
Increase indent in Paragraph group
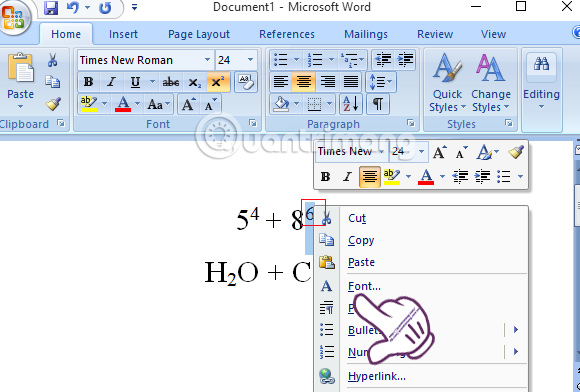[x=405, y=60]
